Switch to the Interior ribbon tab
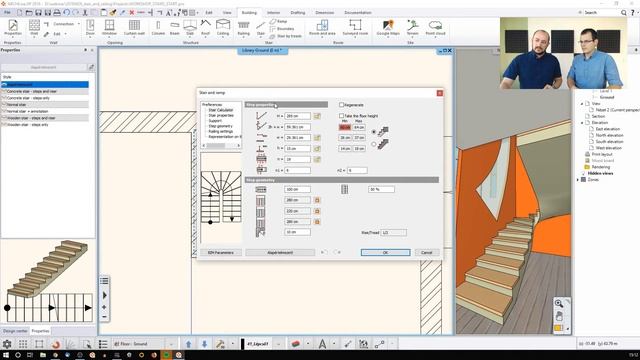This screenshot has width=640, height=360. 273,13
